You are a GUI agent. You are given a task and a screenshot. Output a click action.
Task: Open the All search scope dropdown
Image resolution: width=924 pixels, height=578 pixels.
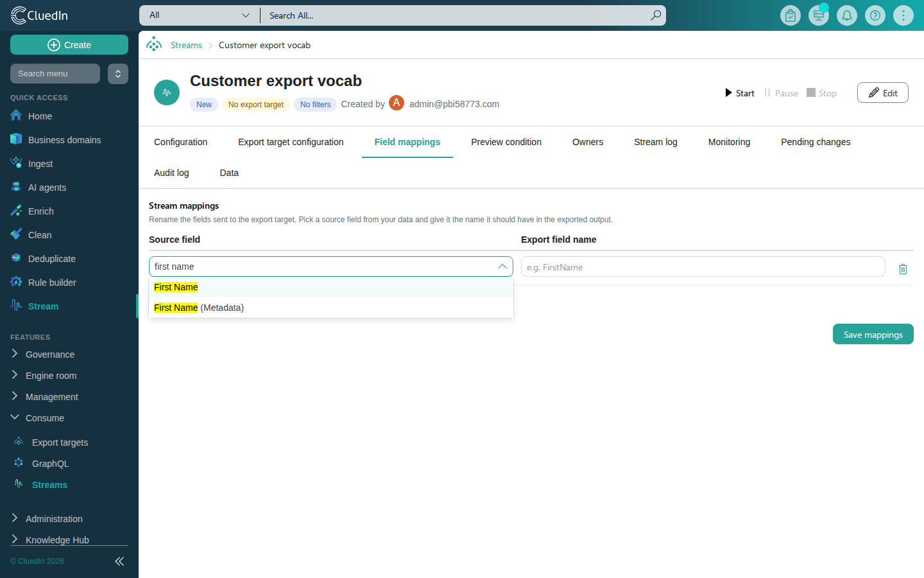point(200,15)
